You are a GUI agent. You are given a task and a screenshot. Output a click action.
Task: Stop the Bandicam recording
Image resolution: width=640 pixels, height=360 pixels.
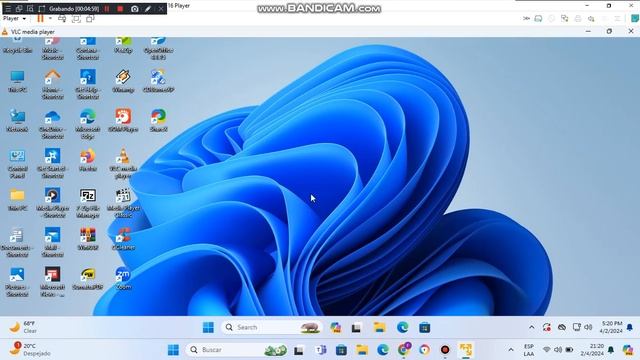(120, 9)
